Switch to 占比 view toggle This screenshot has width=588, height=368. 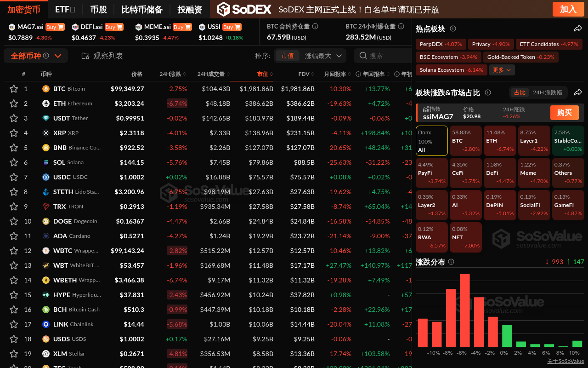pos(520,92)
